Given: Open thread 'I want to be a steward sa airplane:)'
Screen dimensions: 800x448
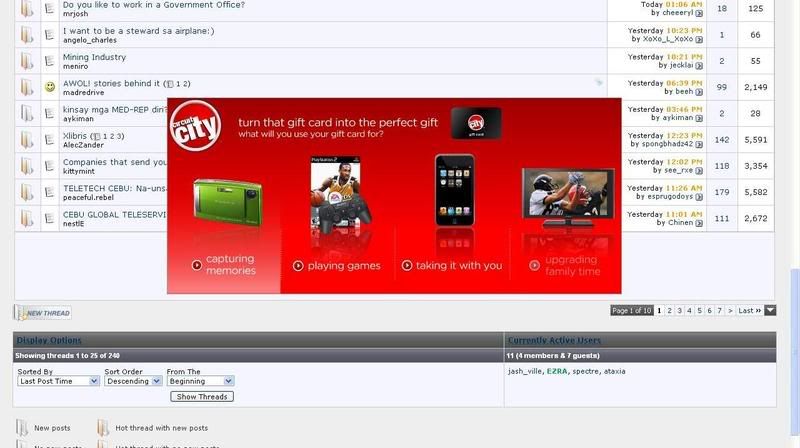Looking at the screenshot, I should click(x=138, y=31).
